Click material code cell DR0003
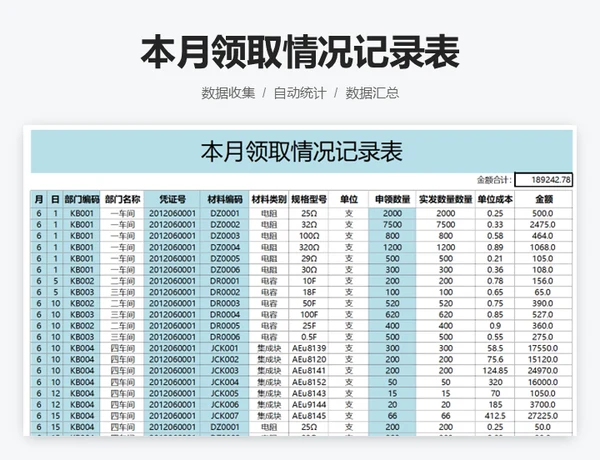The image size is (600, 460). point(225,303)
